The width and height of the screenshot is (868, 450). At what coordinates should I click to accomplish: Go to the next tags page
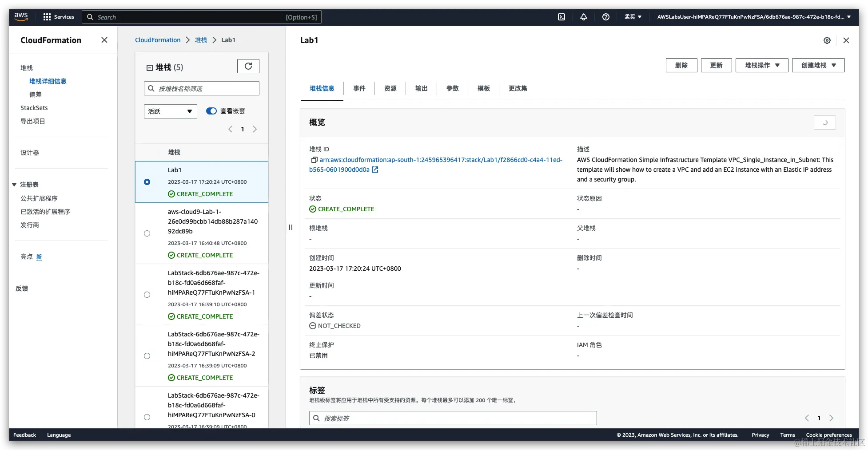pos(831,418)
